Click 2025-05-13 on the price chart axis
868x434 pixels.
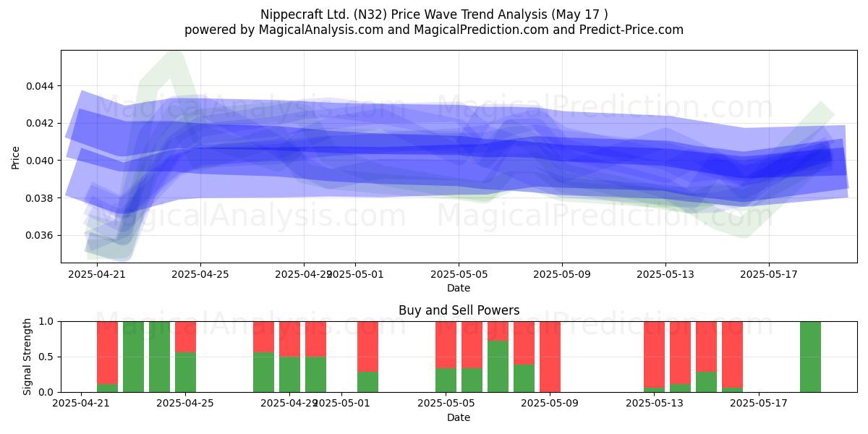point(665,275)
